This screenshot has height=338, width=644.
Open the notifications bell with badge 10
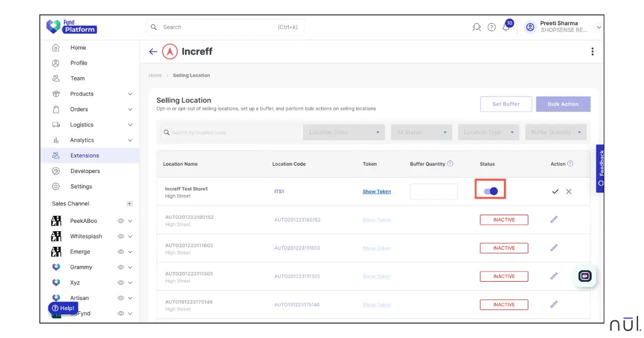pyautogui.click(x=507, y=26)
